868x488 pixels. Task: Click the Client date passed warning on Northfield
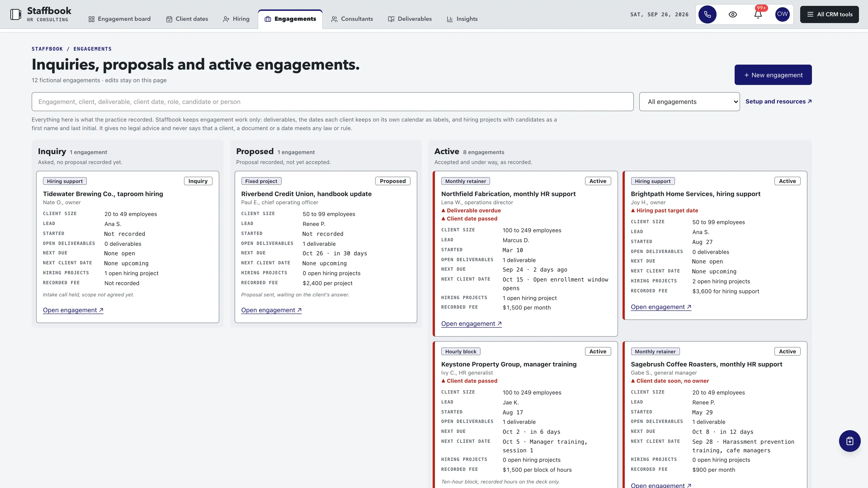(469, 218)
